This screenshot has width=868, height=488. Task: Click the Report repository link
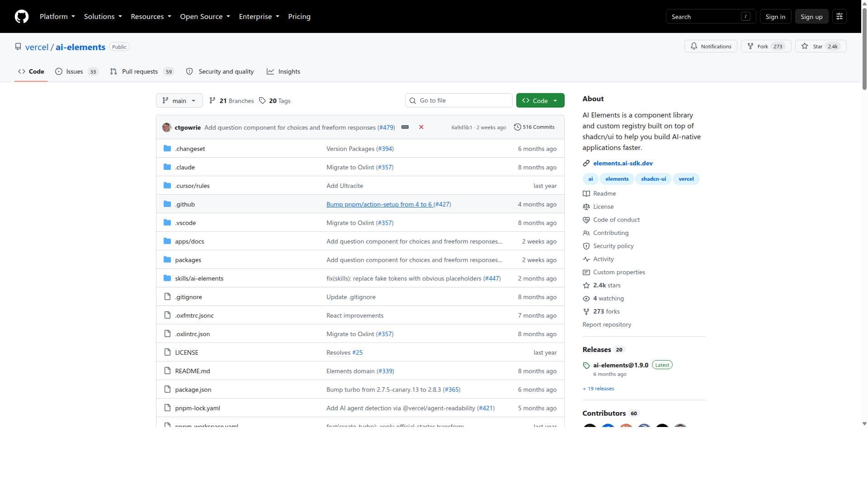click(607, 325)
